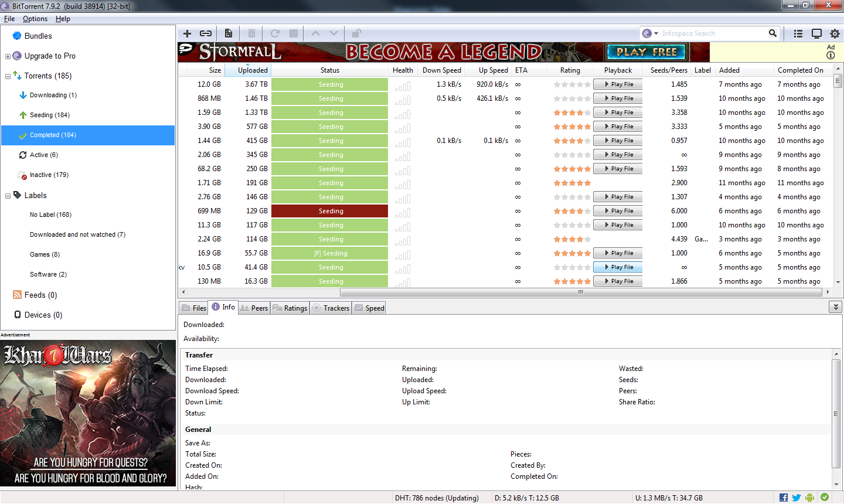
Task: Click Move Down Queue arrow icon
Action: point(333,33)
